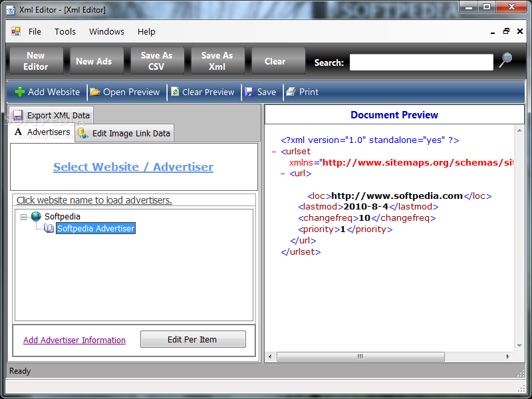The width and height of the screenshot is (532, 399).
Task: Select the Softpedia Advertiser tree item
Action: pos(96,228)
